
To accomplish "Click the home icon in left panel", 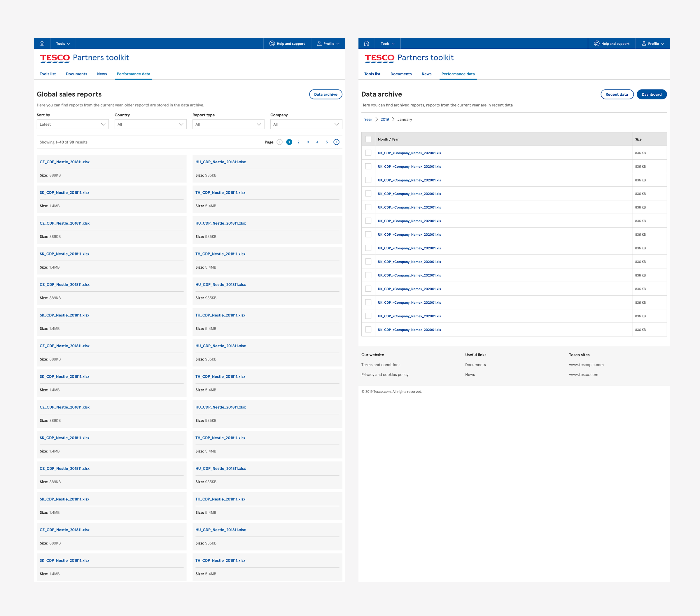I will tap(42, 43).
